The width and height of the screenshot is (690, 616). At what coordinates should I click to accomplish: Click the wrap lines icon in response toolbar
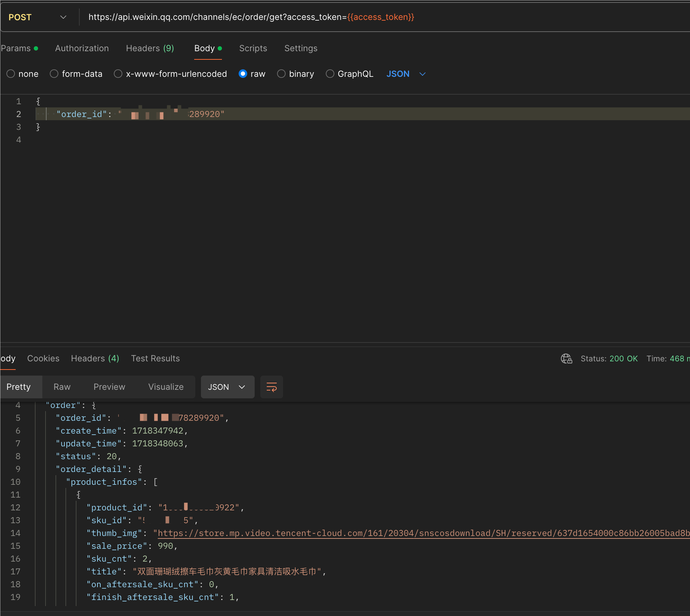(271, 387)
